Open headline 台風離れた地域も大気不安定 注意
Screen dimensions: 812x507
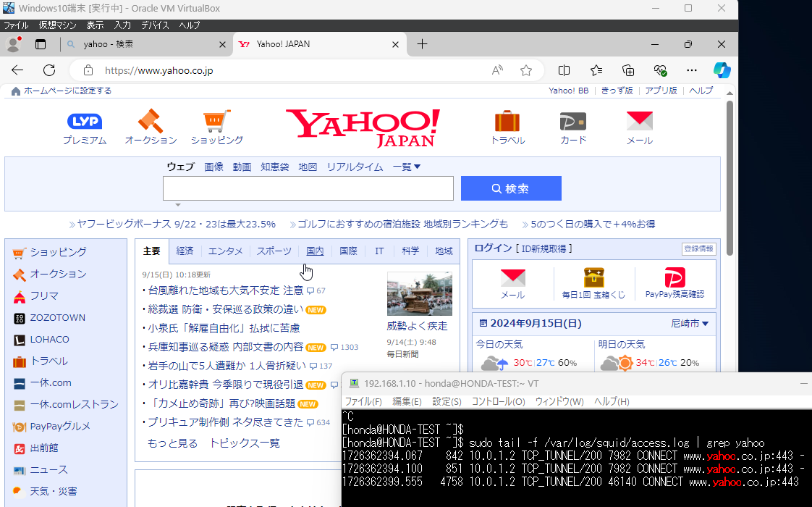pos(226,290)
